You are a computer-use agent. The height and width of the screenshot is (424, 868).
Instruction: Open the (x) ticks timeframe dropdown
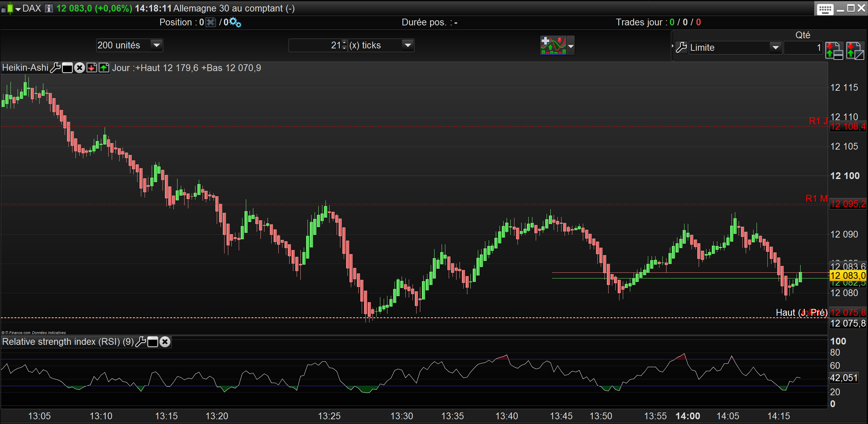(408, 45)
